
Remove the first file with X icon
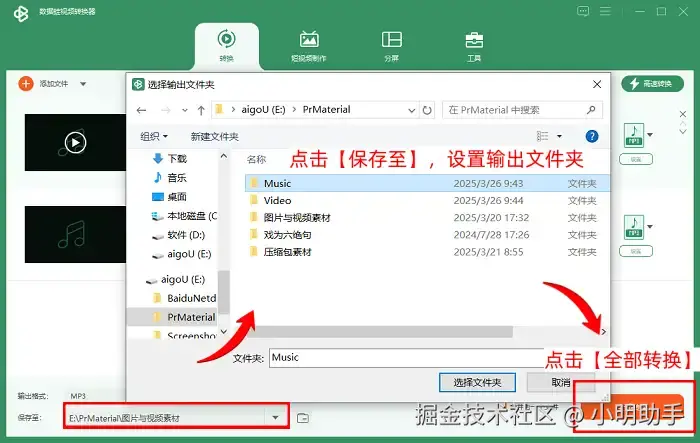point(683,114)
